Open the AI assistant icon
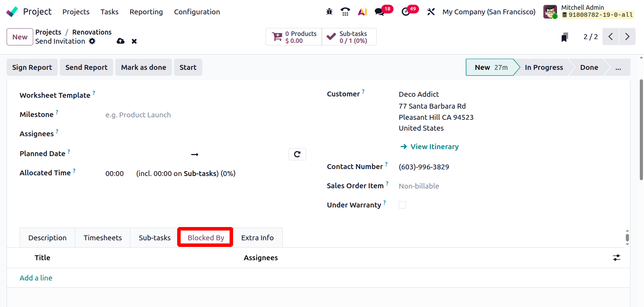Image resolution: width=644 pixels, height=307 pixels. [362, 12]
